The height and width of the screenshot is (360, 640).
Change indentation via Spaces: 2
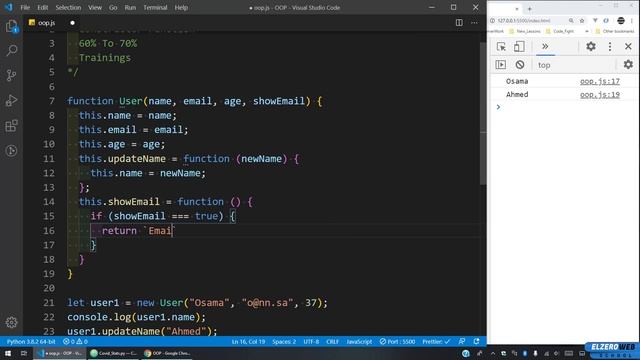click(284, 342)
